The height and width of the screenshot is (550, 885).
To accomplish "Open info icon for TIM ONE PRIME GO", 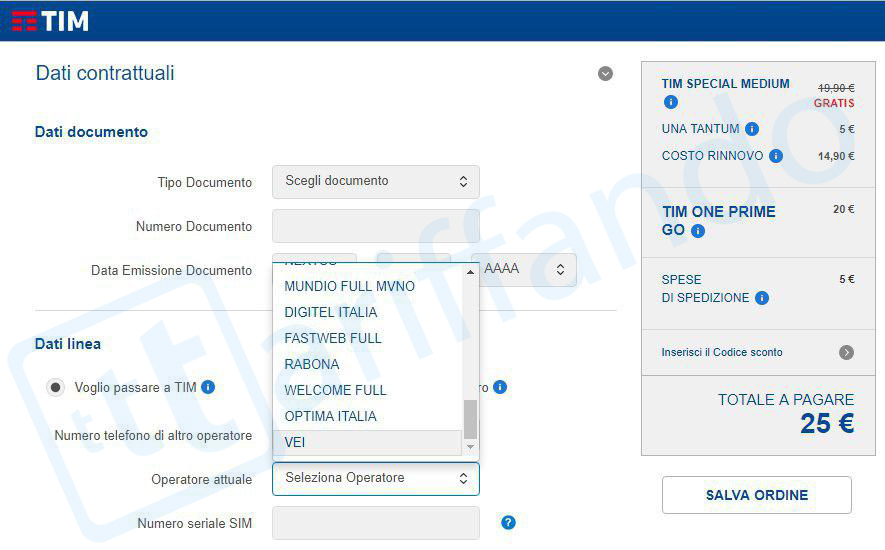I will coord(698,231).
